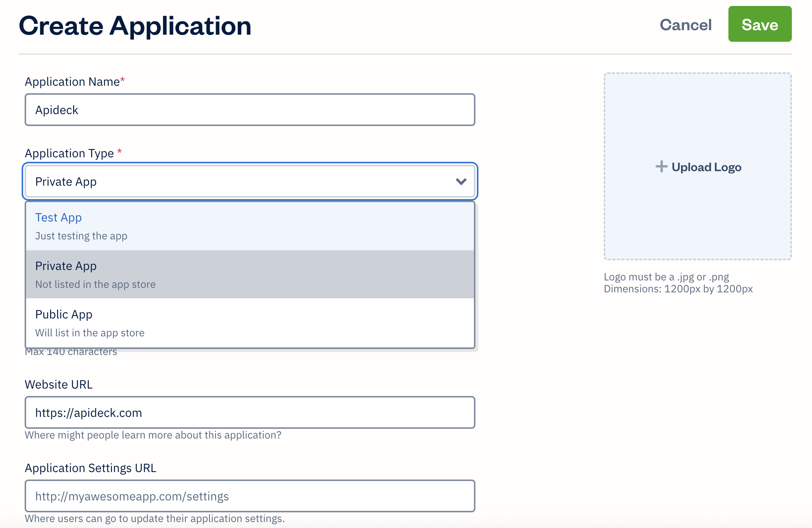The width and height of the screenshot is (812, 528).
Task: Click the Upload Logo plus icon
Action: (x=661, y=167)
